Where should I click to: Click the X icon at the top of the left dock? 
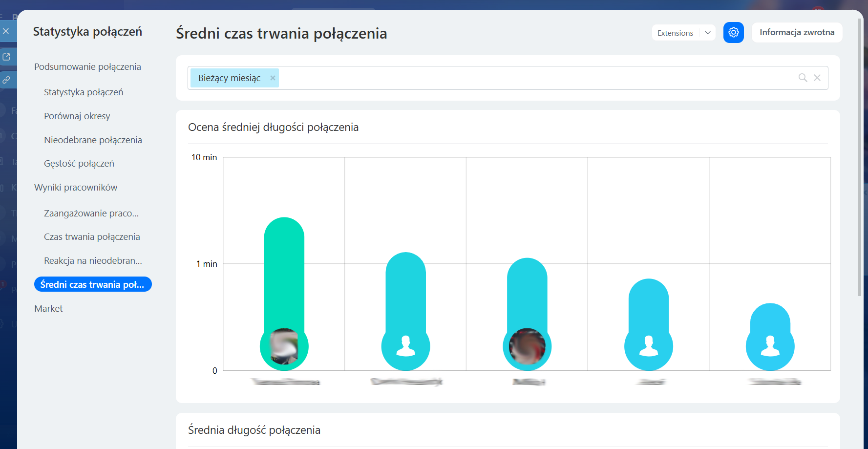tap(6, 31)
